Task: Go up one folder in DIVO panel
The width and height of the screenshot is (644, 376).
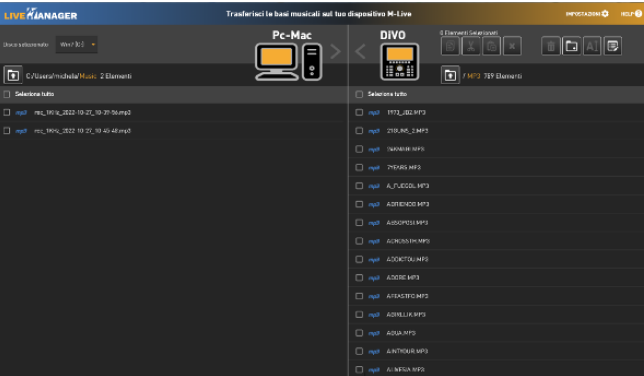Action: [x=450, y=75]
